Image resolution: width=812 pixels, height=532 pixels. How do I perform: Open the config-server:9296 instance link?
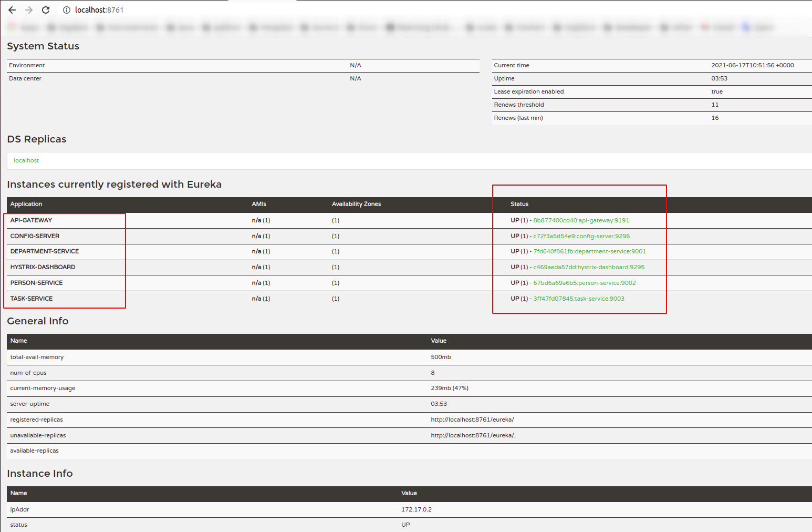tap(581, 236)
